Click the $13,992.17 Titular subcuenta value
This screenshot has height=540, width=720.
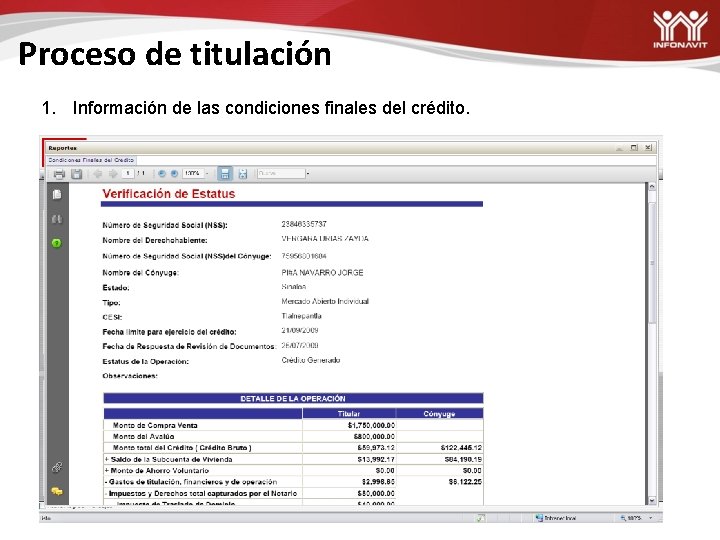pyautogui.click(x=376, y=459)
